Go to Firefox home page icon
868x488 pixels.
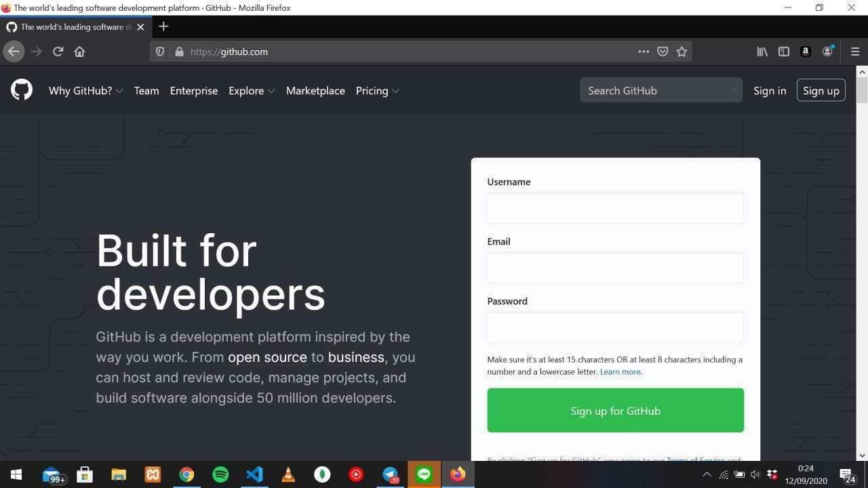(x=79, y=52)
